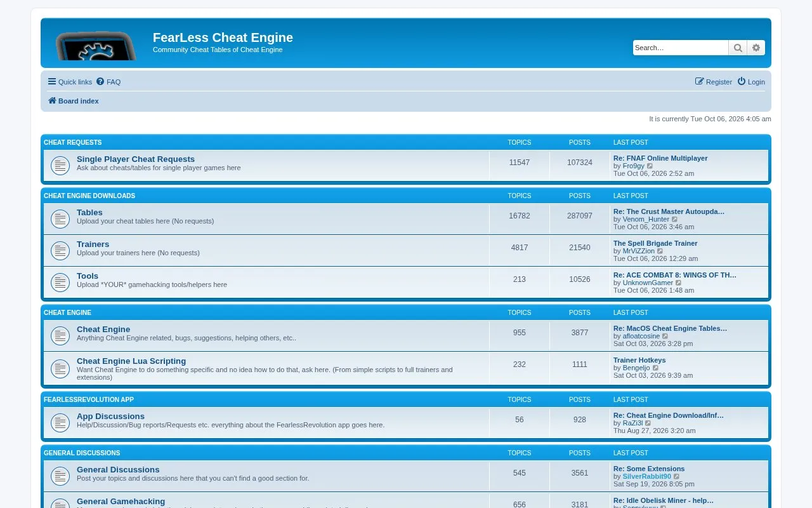Select the topics count 11547

tap(520, 163)
